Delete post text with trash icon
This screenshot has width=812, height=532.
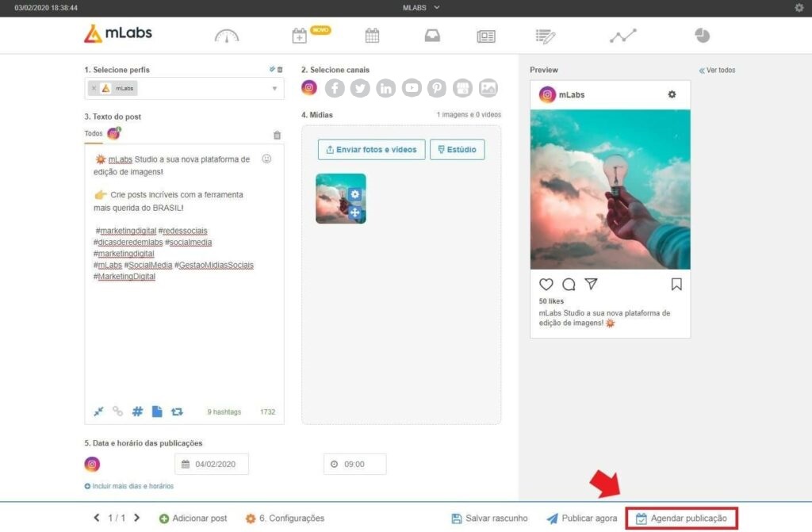coord(277,136)
